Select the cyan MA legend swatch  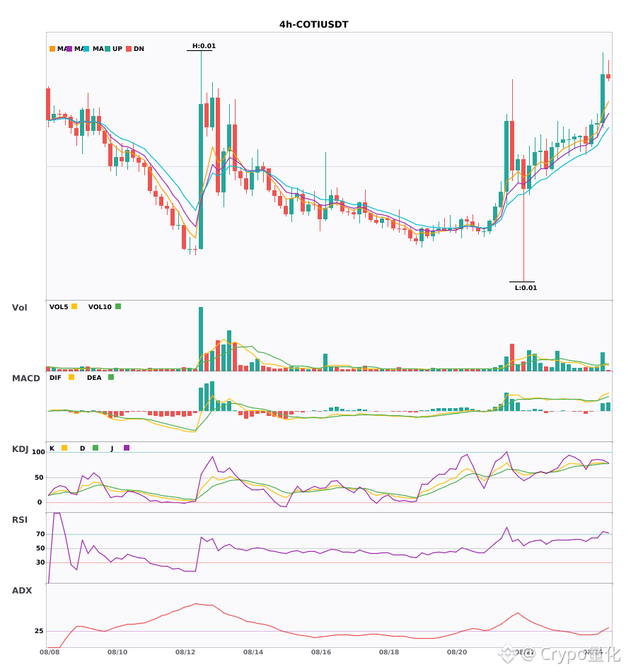[x=86, y=49]
